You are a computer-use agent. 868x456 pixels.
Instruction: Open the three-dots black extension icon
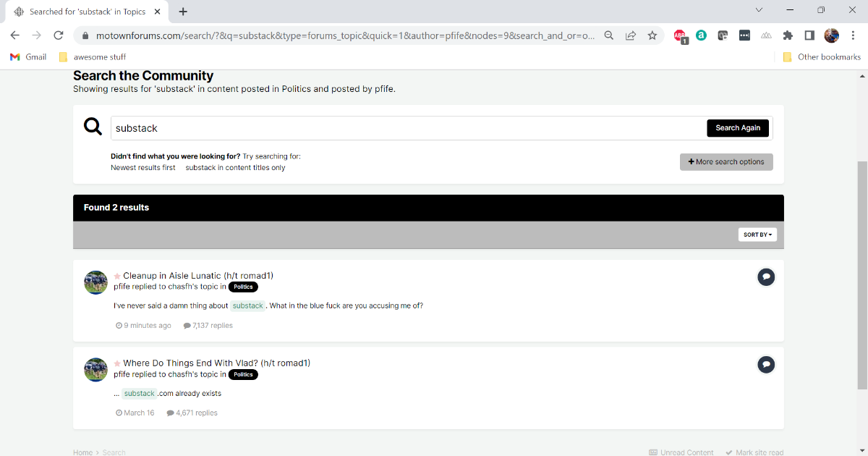[x=744, y=35]
